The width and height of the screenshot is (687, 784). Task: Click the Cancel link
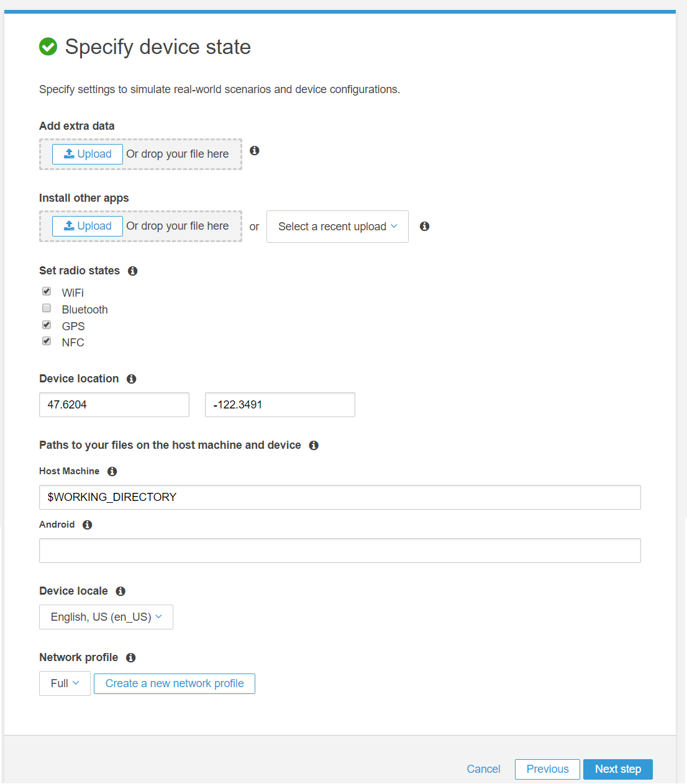point(483,768)
